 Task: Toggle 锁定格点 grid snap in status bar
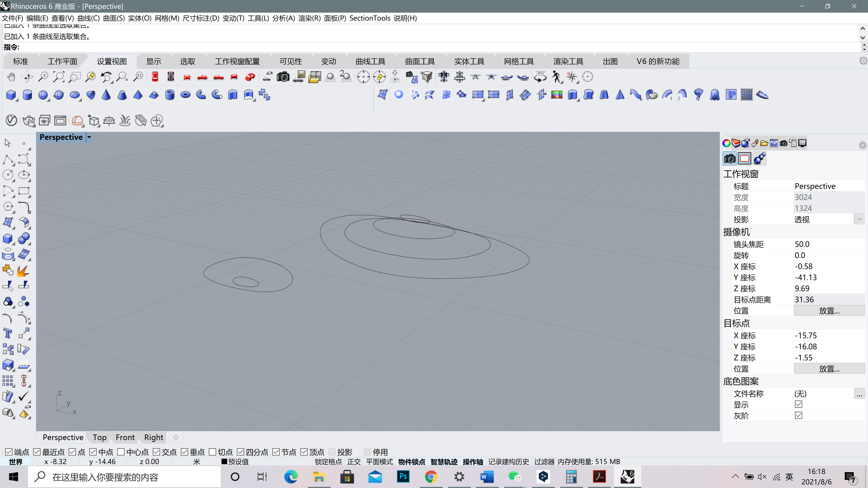pos(328,461)
